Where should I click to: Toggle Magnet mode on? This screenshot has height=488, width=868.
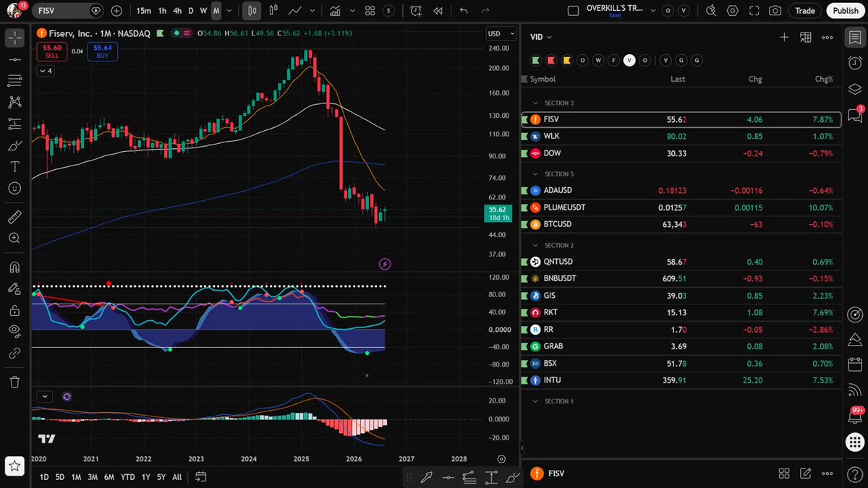pos(14,267)
